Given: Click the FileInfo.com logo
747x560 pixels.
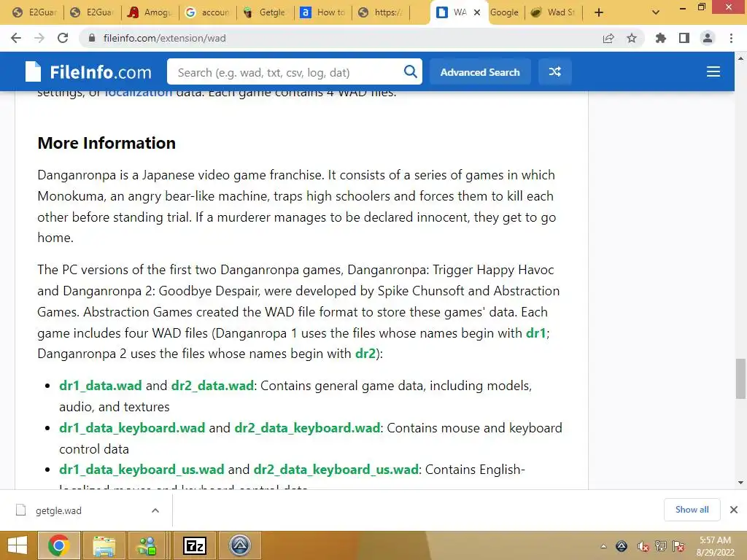Looking at the screenshot, I should click(88, 72).
